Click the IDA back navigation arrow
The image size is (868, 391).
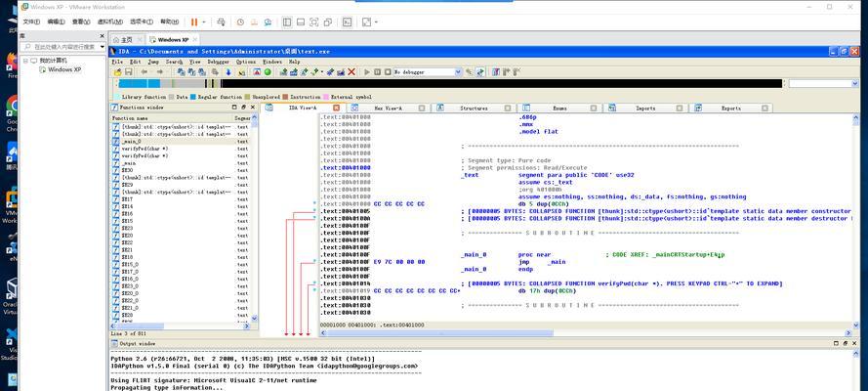point(144,72)
